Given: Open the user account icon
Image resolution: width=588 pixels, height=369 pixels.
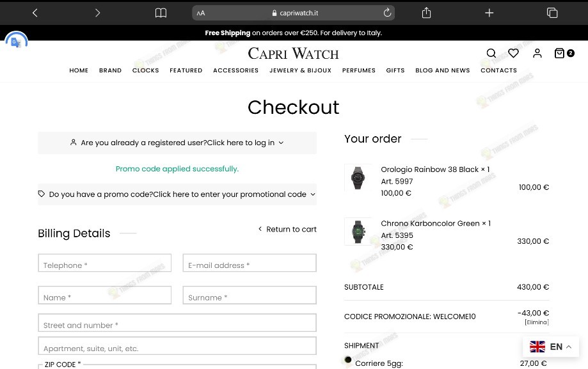Looking at the screenshot, I should point(537,53).
